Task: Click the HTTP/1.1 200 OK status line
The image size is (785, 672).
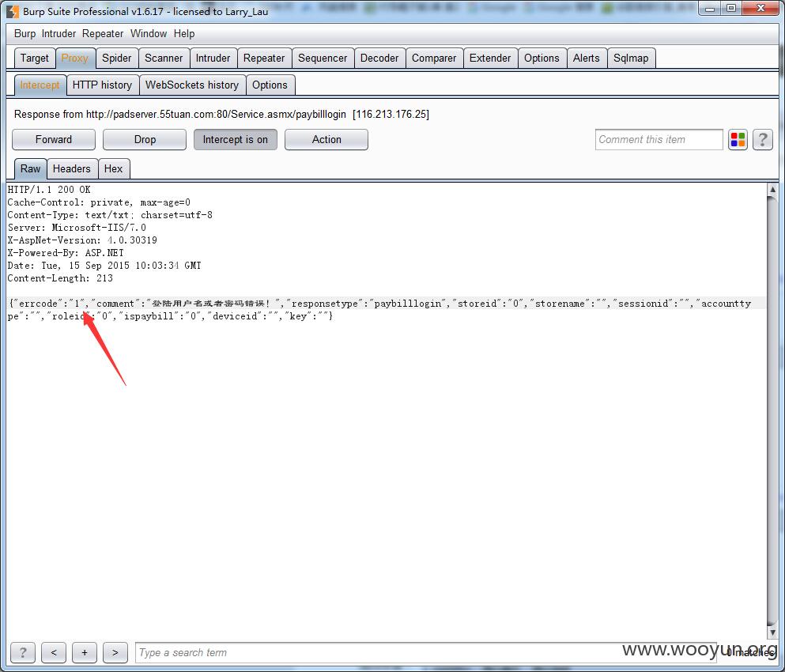Action: (x=49, y=190)
